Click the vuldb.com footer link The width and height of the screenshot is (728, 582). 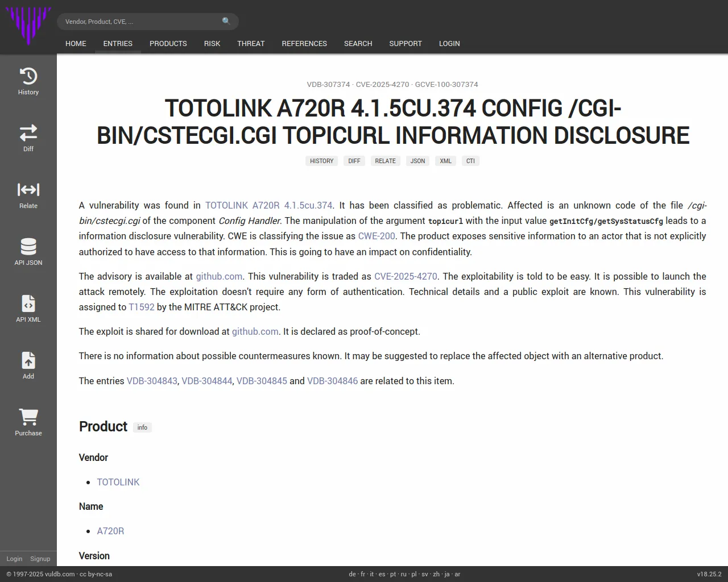[60, 574]
